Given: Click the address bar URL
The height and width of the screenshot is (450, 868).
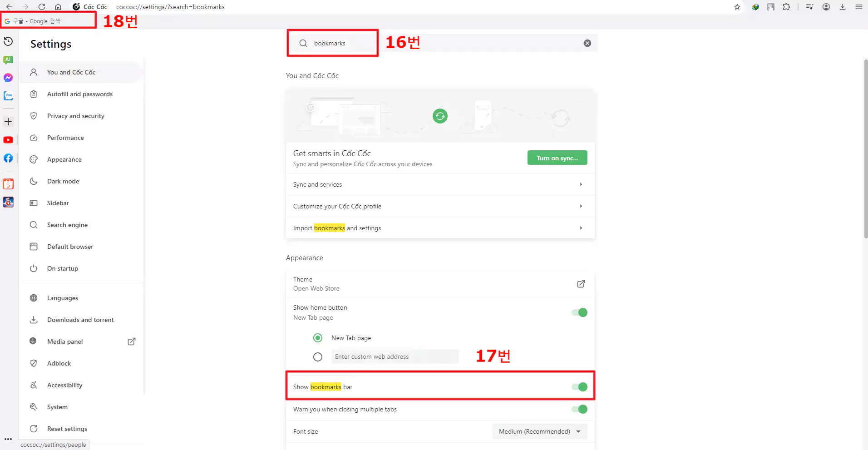Looking at the screenshot, I should [x=170, y=7].
